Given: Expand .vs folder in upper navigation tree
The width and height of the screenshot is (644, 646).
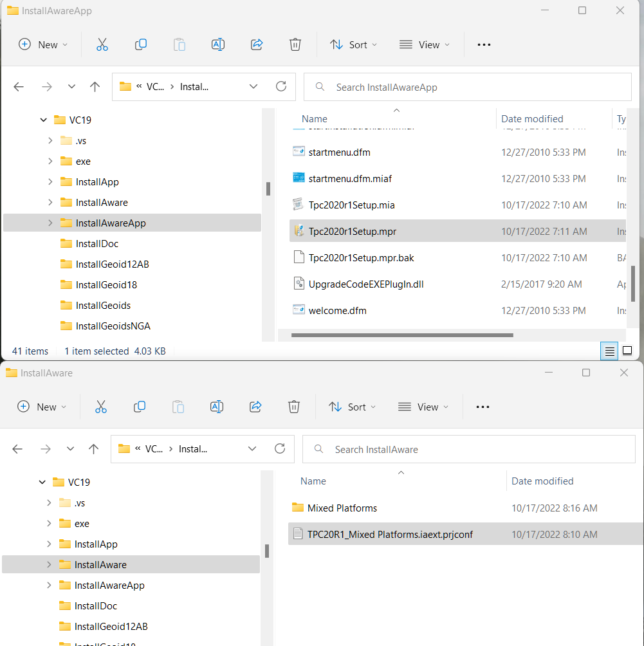Looking at the screenshot, I should pos(50,140).
